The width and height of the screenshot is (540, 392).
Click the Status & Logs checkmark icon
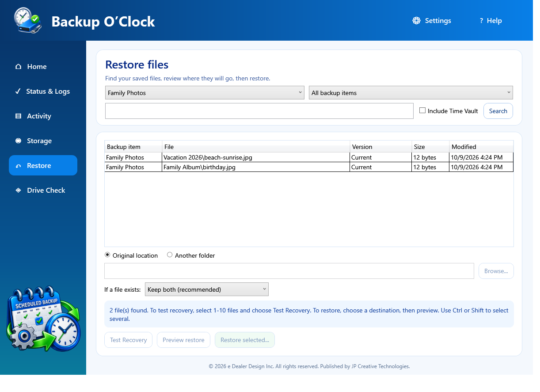pos(18,91)
